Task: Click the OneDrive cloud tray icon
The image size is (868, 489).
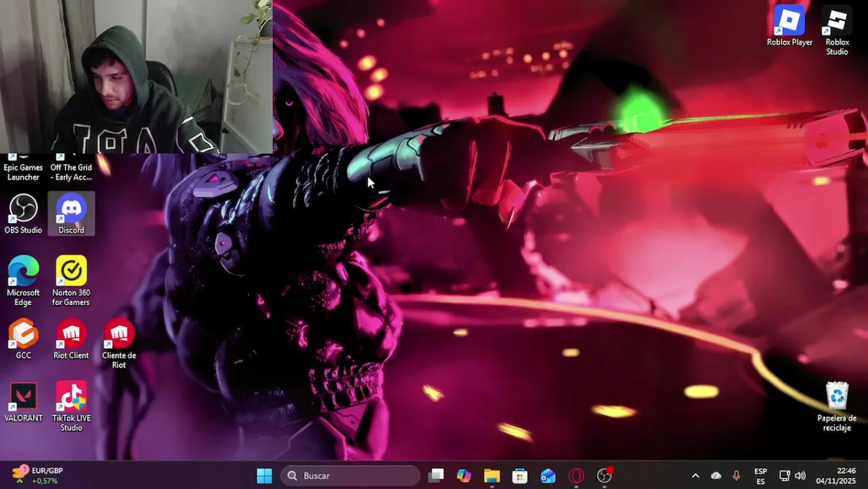Action: click(716, 476)
